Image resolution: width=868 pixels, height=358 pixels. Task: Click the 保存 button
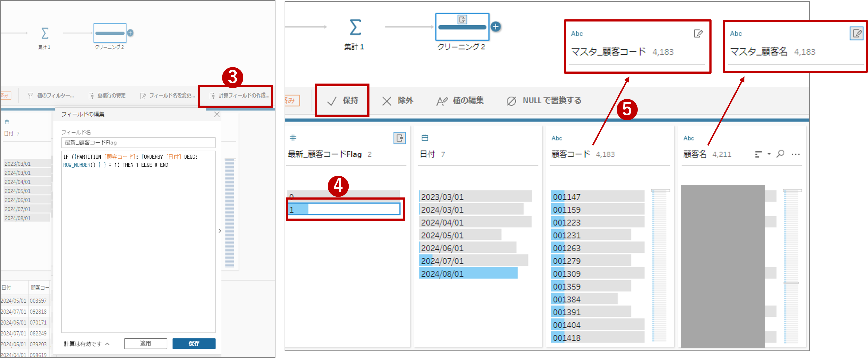194,343
